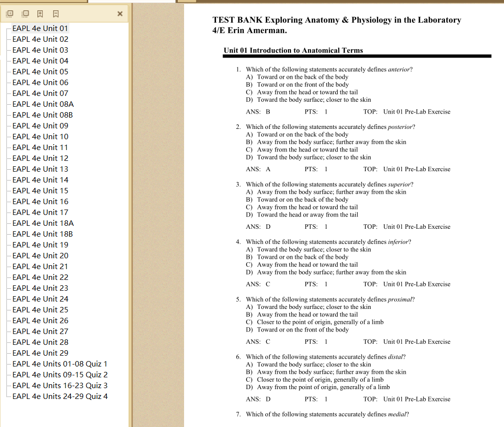This screenshot has height=427, width=504.
Task: Click the expand all bookmarks icon
Action: (10, 13)
